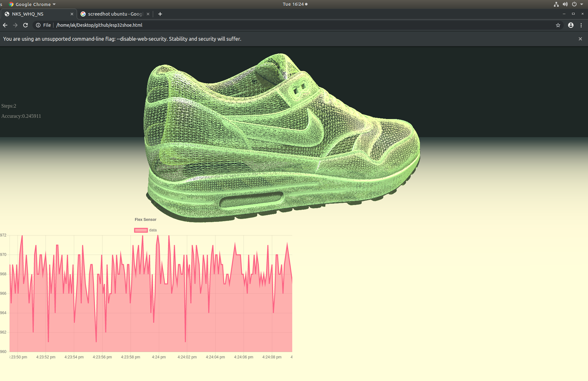Click the network icon in the top panel
Screen dimensions: 588x381
pos(556,4)
